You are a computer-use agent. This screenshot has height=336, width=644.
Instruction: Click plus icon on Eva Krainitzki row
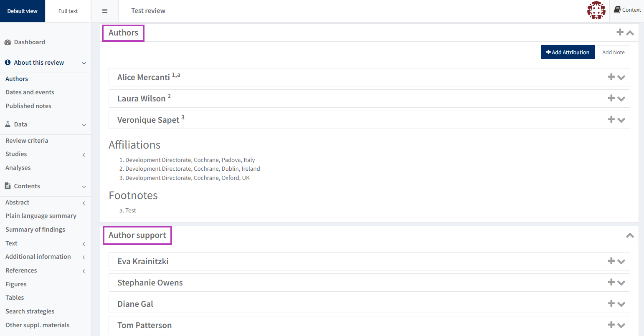(x=611, y=261)
